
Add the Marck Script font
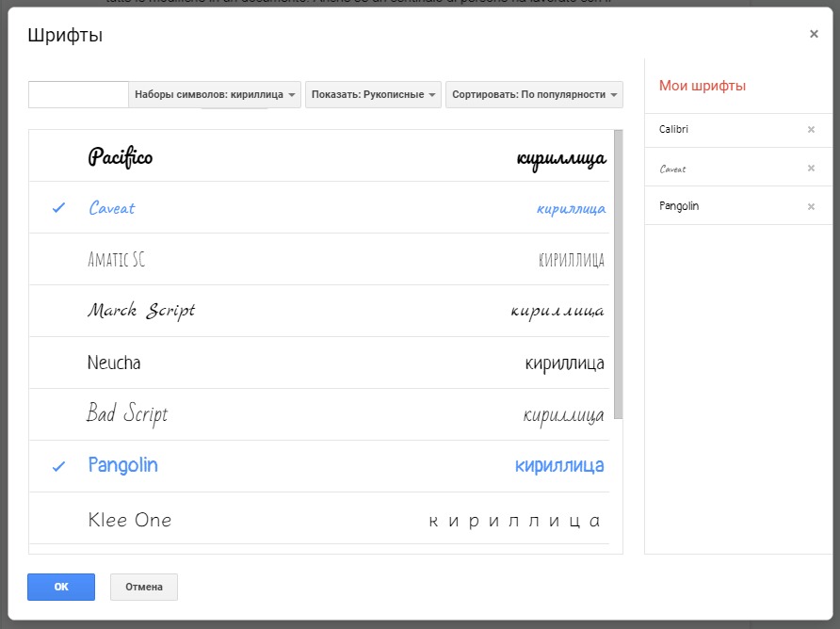319,311
